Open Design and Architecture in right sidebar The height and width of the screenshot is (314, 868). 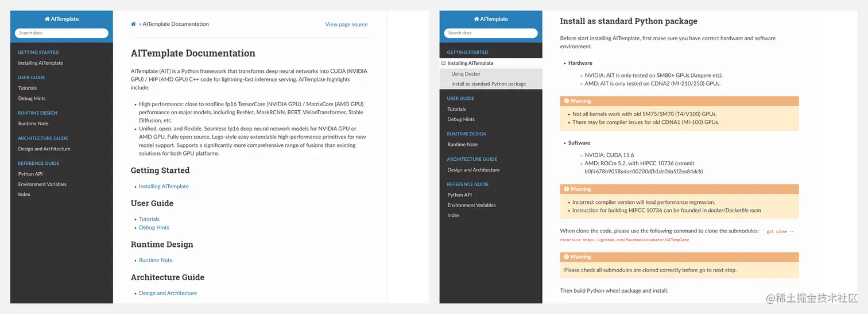click(474, 170)
